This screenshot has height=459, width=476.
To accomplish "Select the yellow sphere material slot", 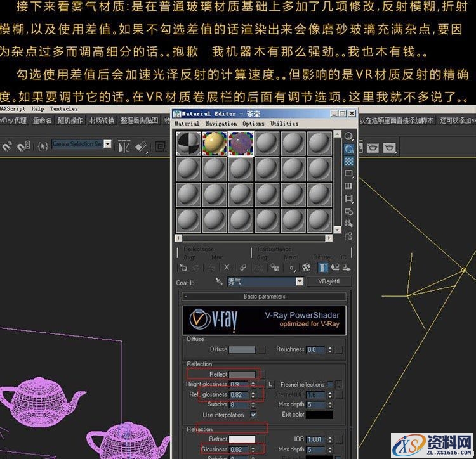I will (215, 143).
